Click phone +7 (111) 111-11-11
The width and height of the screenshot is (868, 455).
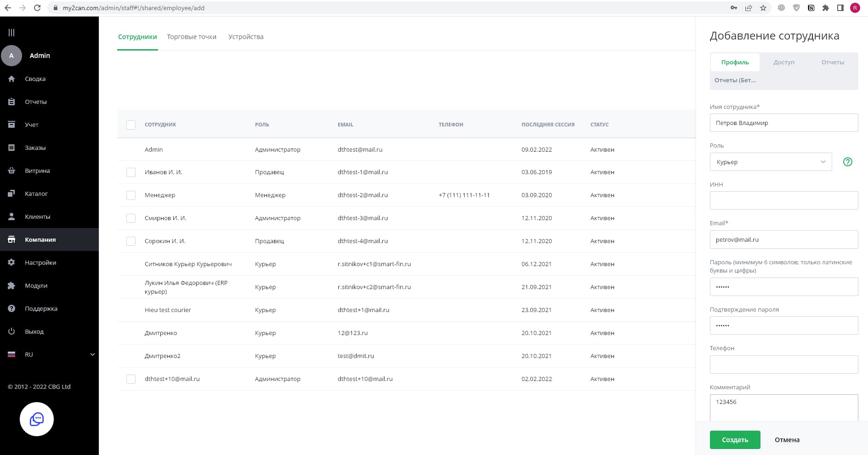tap(464, 195)
